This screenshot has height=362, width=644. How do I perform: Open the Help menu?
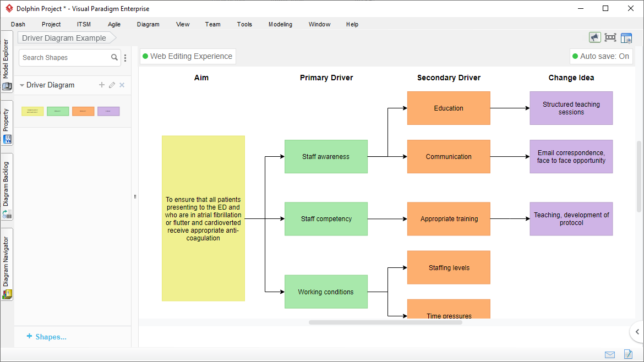(352, 24)
